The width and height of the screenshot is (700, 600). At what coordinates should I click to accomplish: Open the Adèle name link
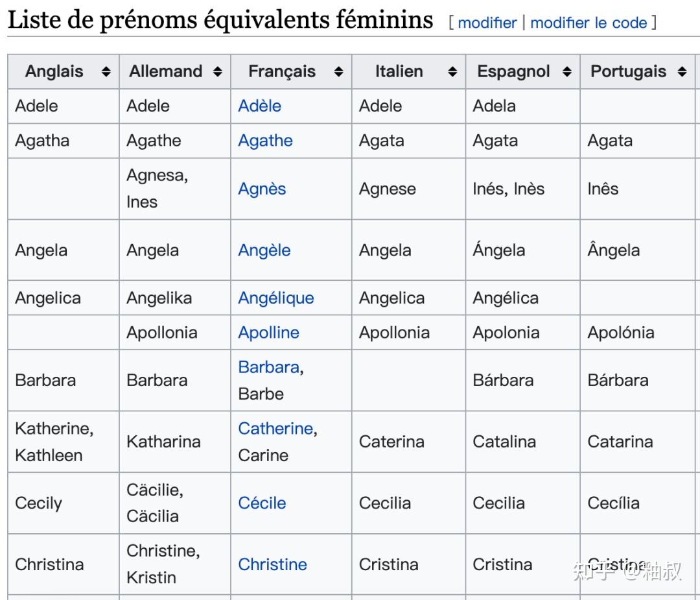[x=259, y=106]
